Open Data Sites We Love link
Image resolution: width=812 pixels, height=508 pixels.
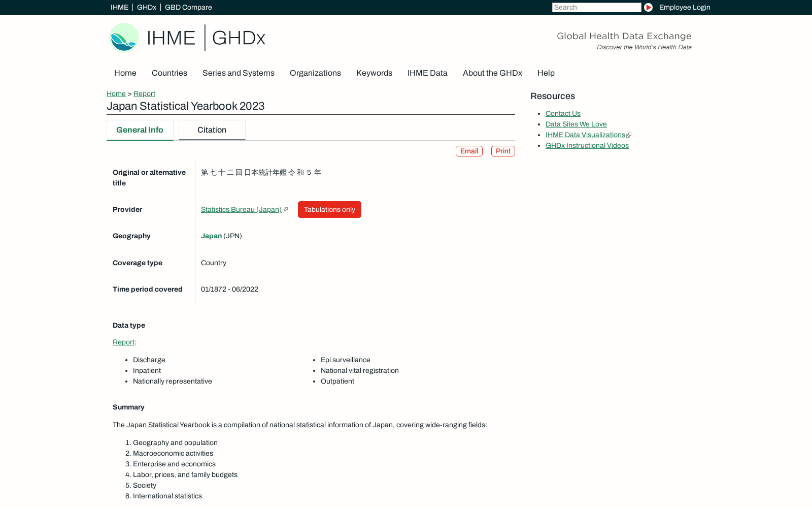[576, 124]
